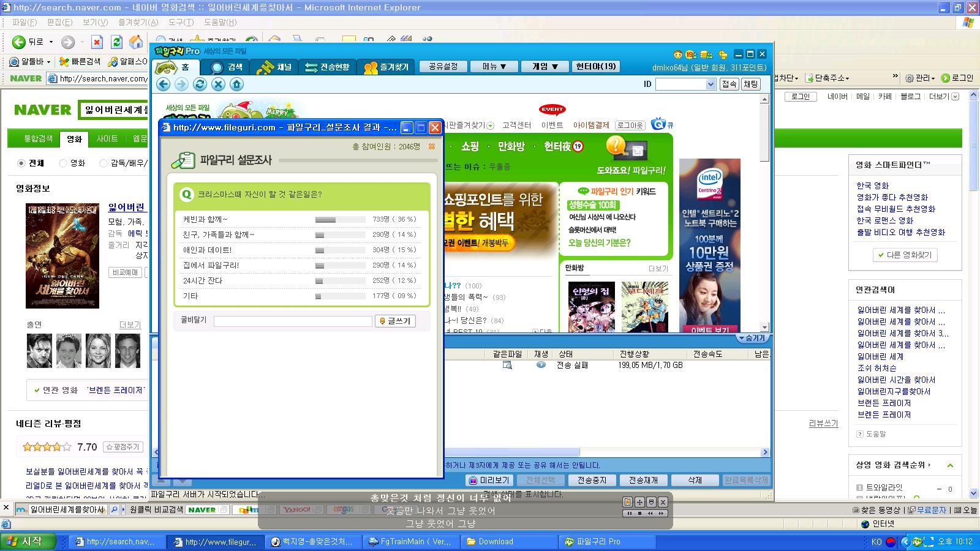Click the 큐 logo icon
Screen dimensions: 980x551
click(662, 124)
